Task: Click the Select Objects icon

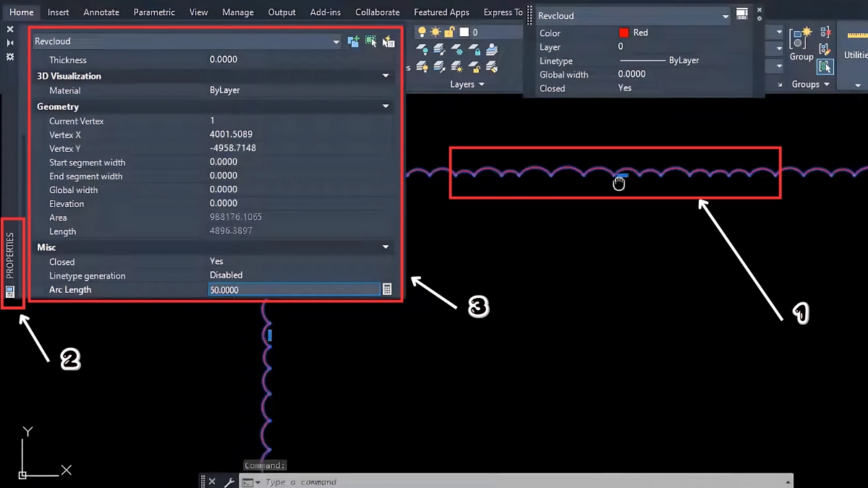Action: (x=370, y=41)
